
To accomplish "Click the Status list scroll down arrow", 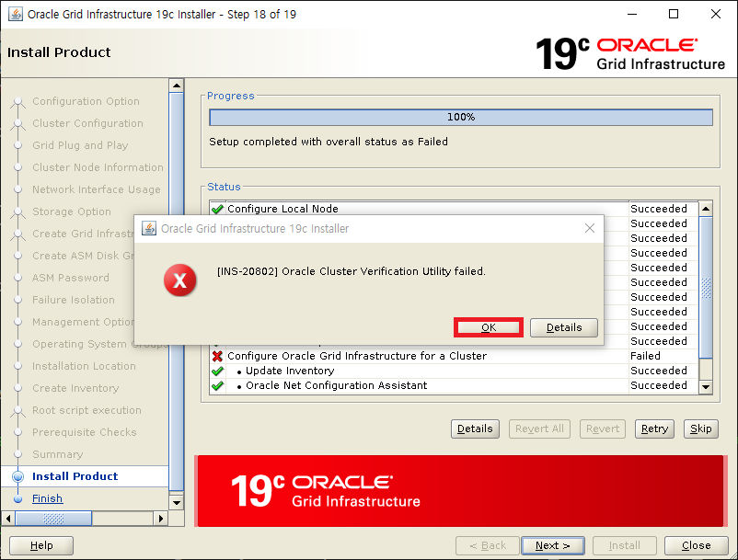I will point(706,386).
